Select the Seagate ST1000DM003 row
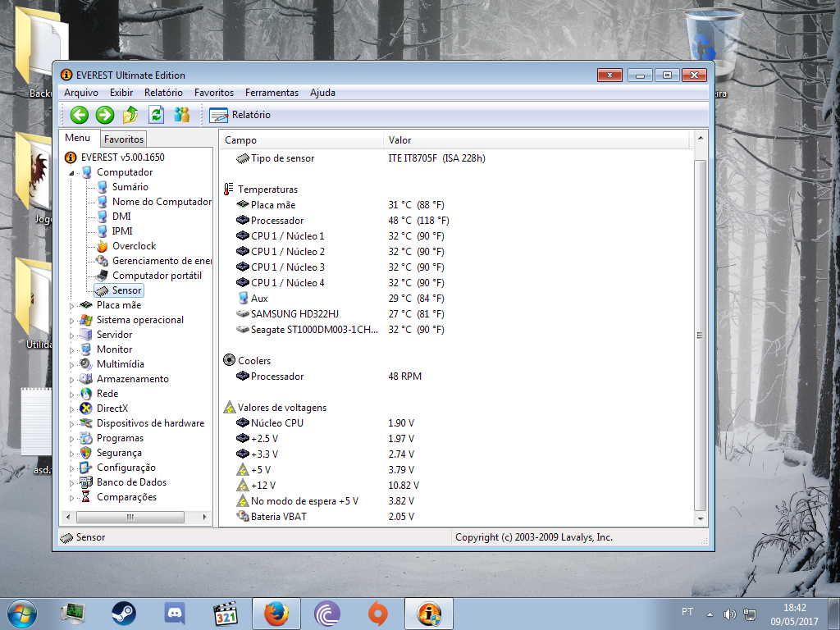This screenshot has width=840, height=630. tap(456, 330)
